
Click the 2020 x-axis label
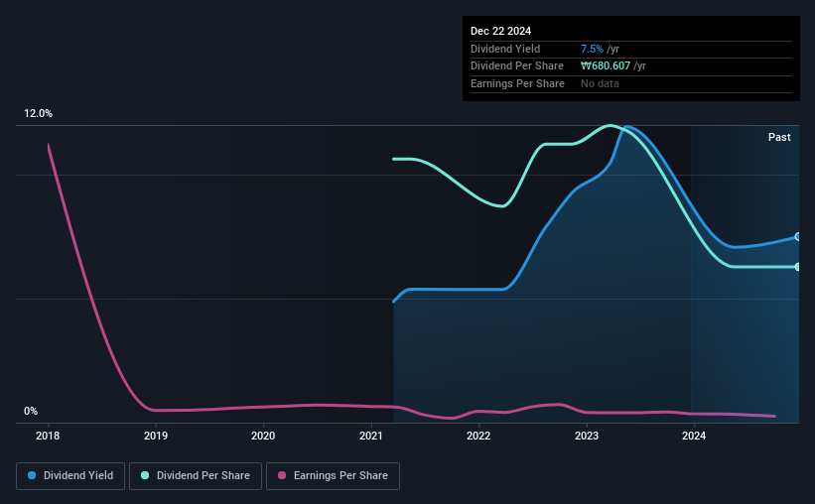coord(263,436)
